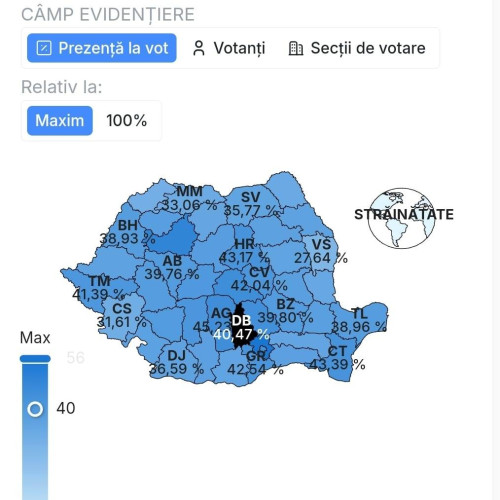Click the percent icon in Prezență la vot
The height and width of the screenshot is (500, 500).
[x=44, y=48]
